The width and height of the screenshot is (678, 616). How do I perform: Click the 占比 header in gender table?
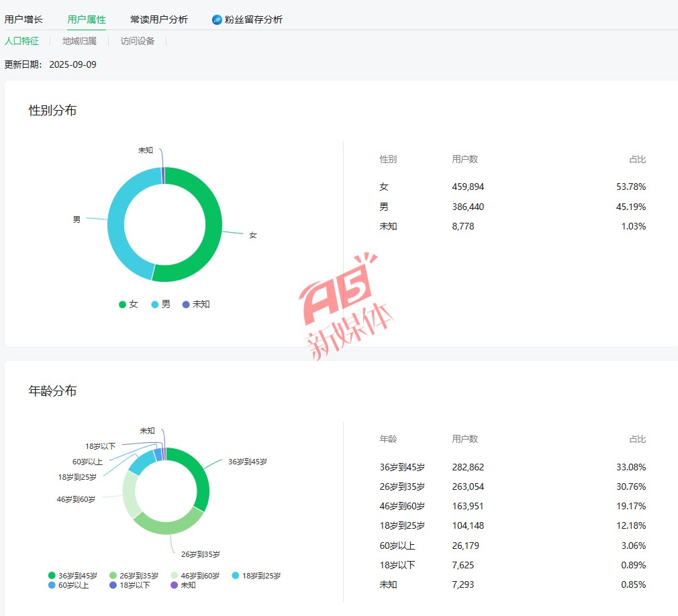637,159
